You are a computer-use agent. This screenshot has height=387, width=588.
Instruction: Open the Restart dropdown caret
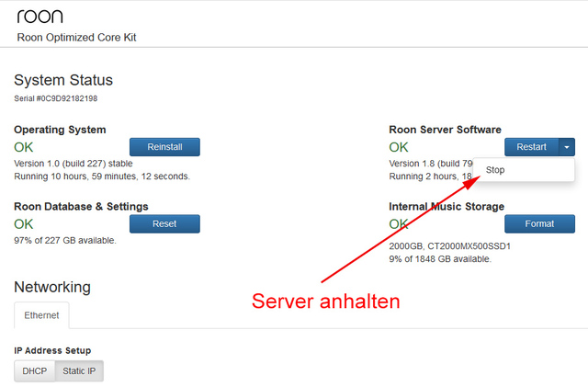tap(567, 147)
